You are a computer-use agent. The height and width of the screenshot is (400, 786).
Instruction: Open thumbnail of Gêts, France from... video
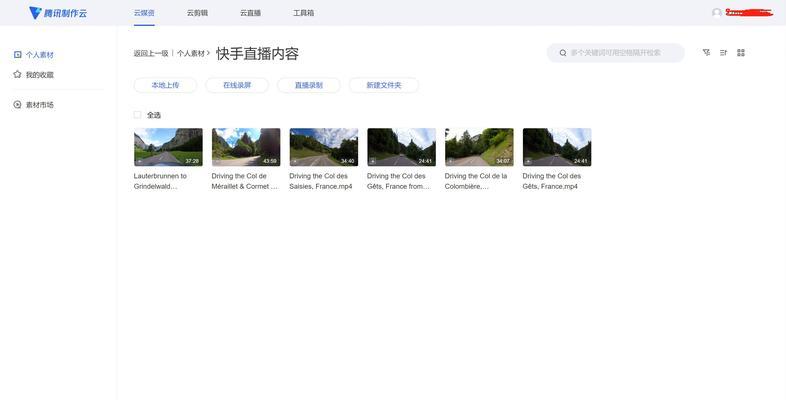[402, 147]
